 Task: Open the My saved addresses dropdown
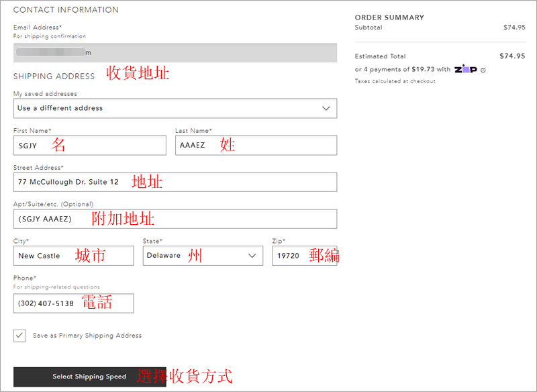(x=175, y=108)
